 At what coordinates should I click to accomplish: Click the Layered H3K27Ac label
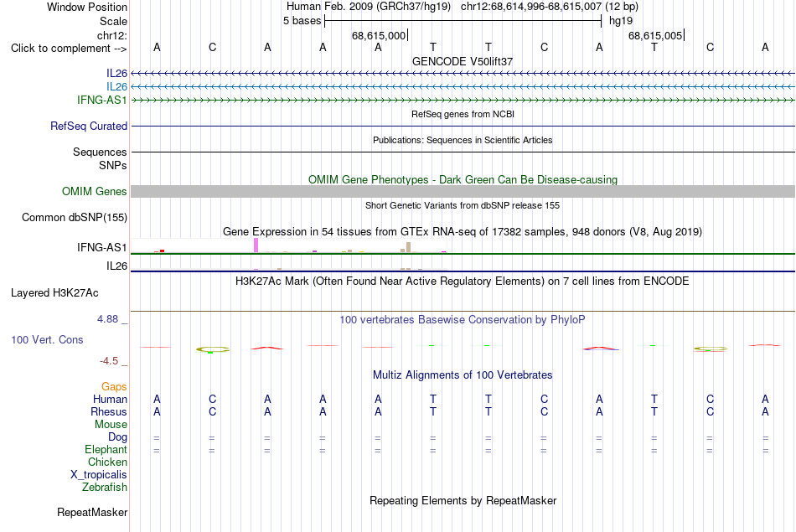54,293
